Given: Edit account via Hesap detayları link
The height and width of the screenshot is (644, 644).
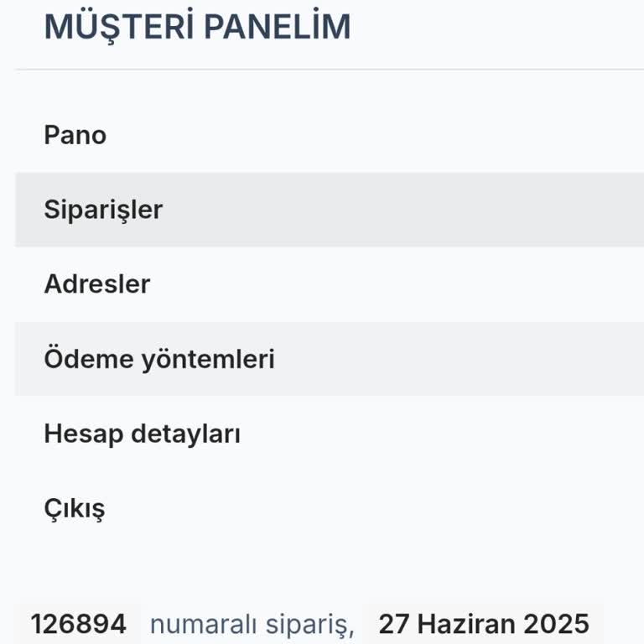Looking at the screenshot, I should [x=143, y=434].
